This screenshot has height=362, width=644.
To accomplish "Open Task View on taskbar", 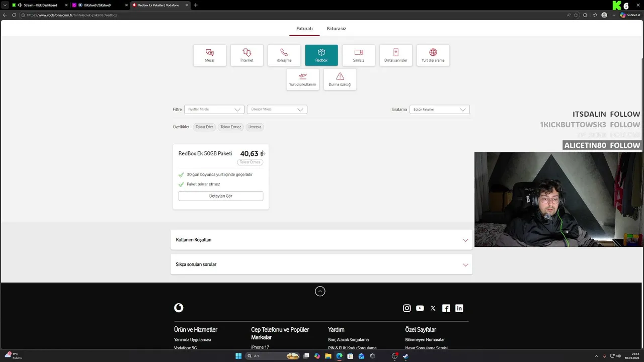I will coord(306,356).
